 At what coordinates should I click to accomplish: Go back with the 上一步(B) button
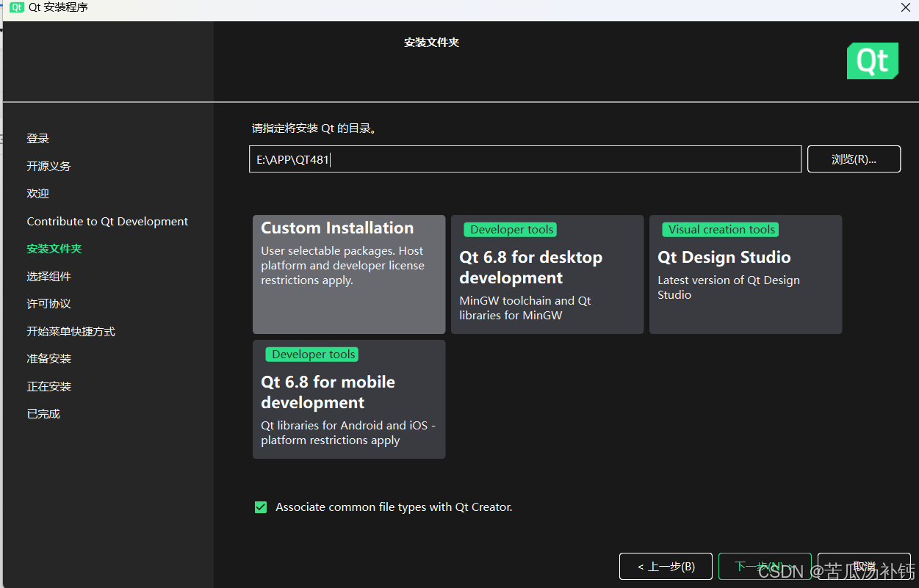(x=666, y=567)
